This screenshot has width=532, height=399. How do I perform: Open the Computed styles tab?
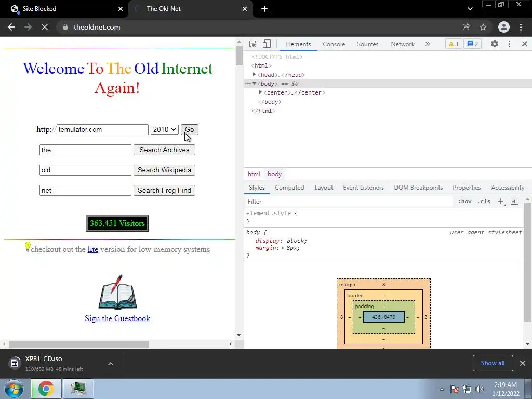click(x=289, y=188)
